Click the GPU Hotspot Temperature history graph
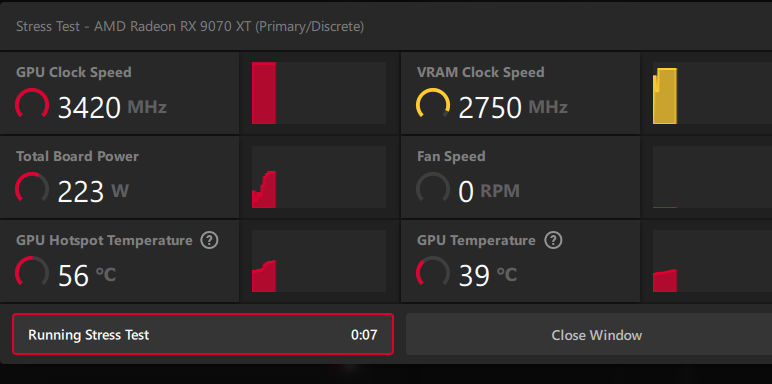The height and width of the screenshot is (384, 772). coord(319,260)
